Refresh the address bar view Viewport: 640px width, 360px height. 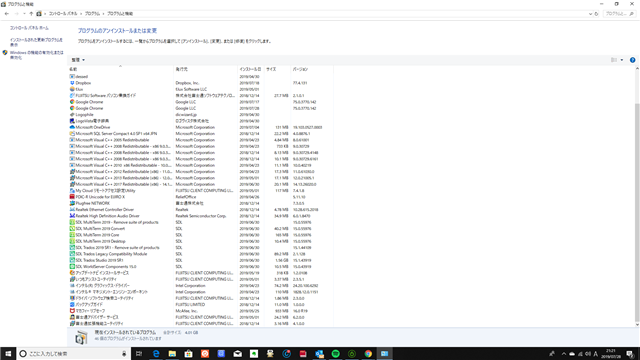coord(596,13)
